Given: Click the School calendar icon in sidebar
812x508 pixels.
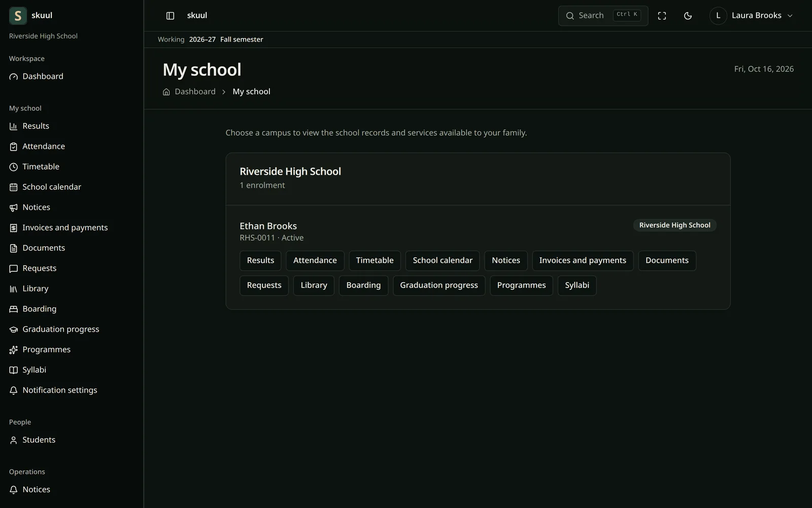Looking at the screenshot, I should click(x=14, y=187).
